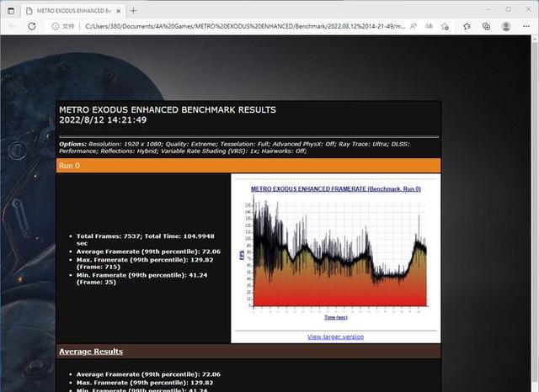The image size is (539, 392).
Task: Click the 文件 label in address bar
Action: point(68,26)
